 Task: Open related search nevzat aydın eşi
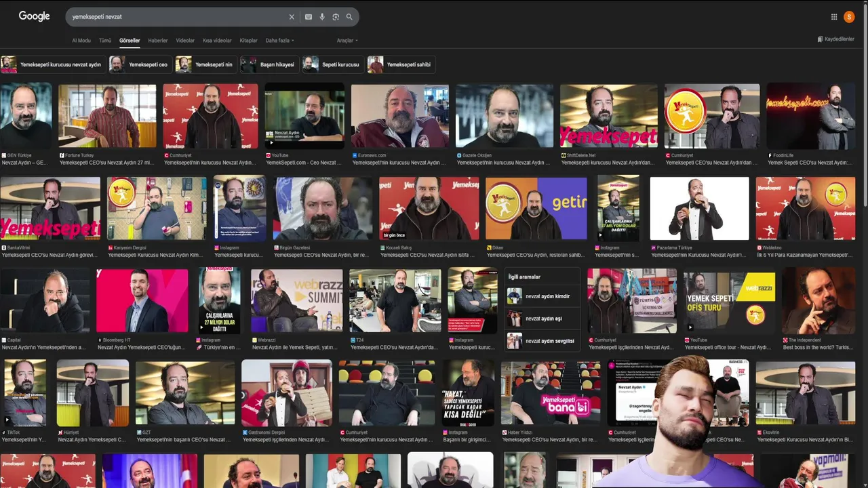tap(542, 319)
